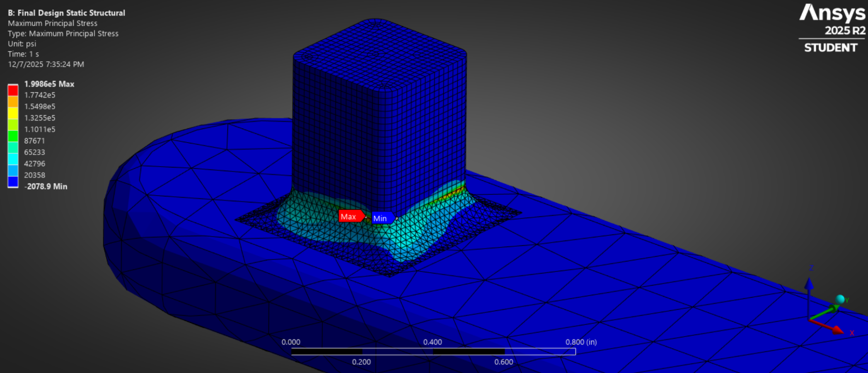Click the red swatch at legend top
The height and width of the screenshot is (373, 868).
click(13, 90)
